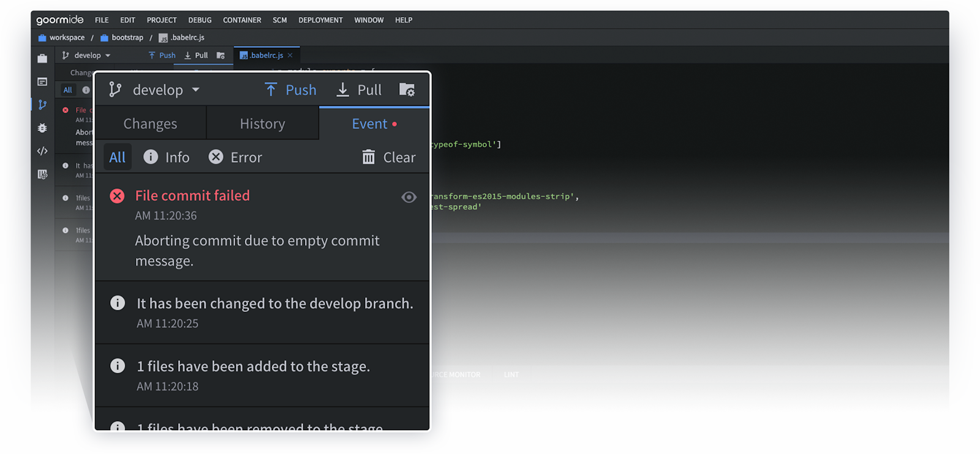Screen dimensions: 980x454
Task: Open the LINT tab in bottom panel
Action: point(511,374)
